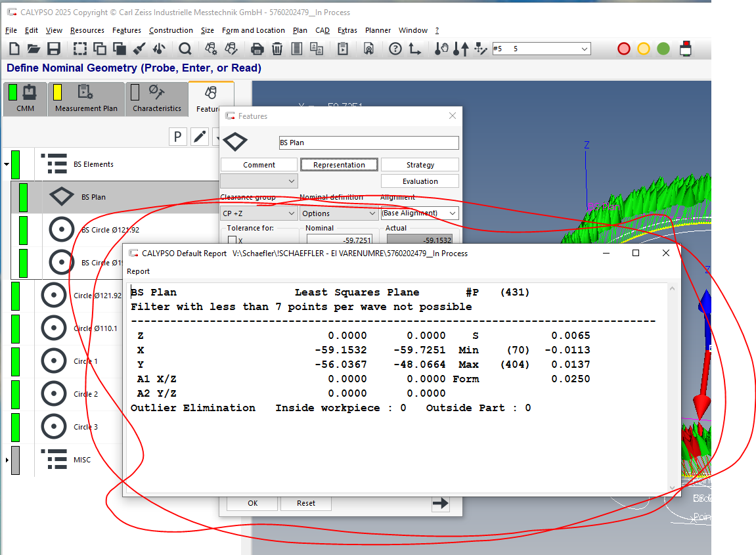Switch to the Measurement Plan tab
Viewport: 756px width, 555px height.
(x=86, y=100)
